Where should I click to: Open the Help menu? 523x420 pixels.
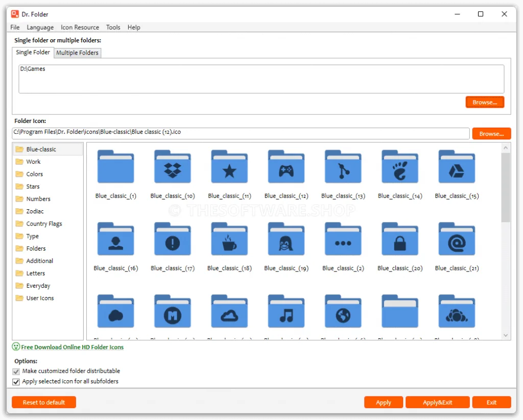134,28
